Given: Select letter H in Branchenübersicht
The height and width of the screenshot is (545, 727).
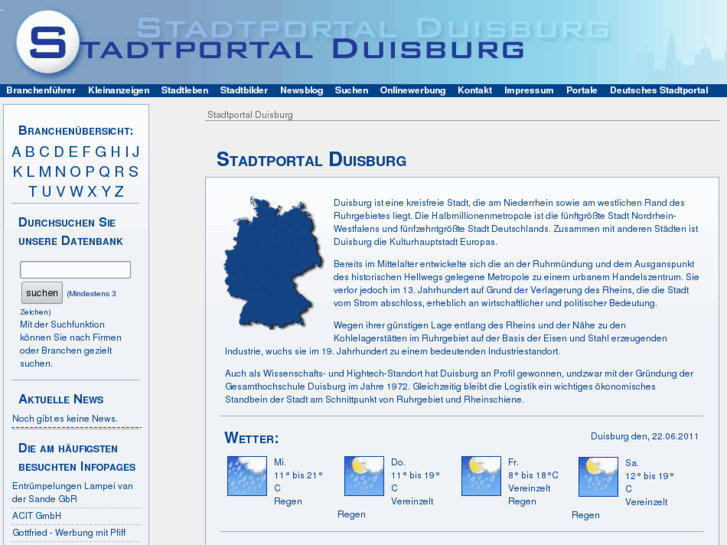Looking at the screenshot, I should click(x=116, y=152).
